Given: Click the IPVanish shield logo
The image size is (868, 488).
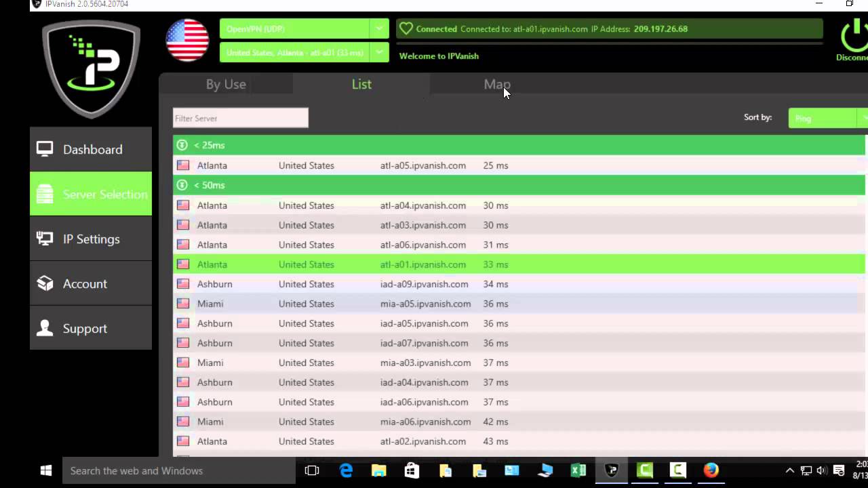Looking at the screenshot, I should [x=91, y=69].
